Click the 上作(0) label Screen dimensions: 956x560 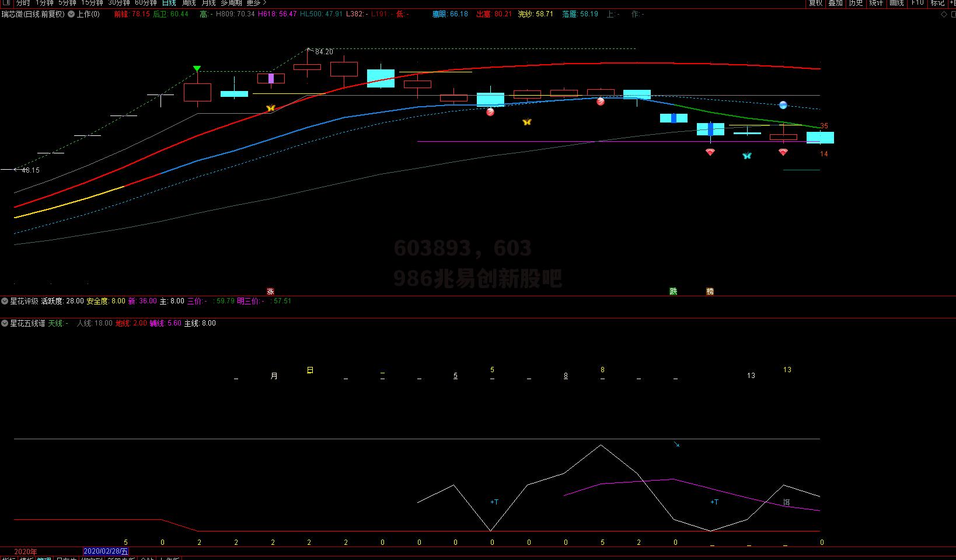click(x=88, y=14)
